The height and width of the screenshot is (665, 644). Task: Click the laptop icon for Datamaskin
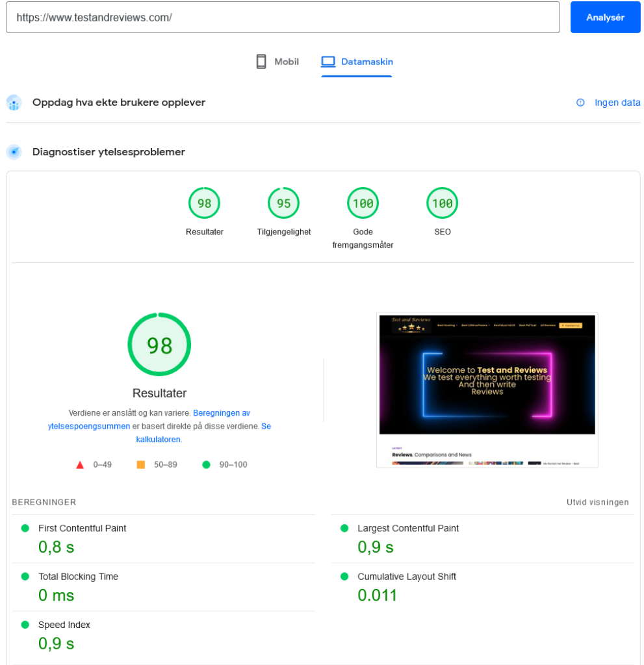pyautogui.click(x=328, y=62)
